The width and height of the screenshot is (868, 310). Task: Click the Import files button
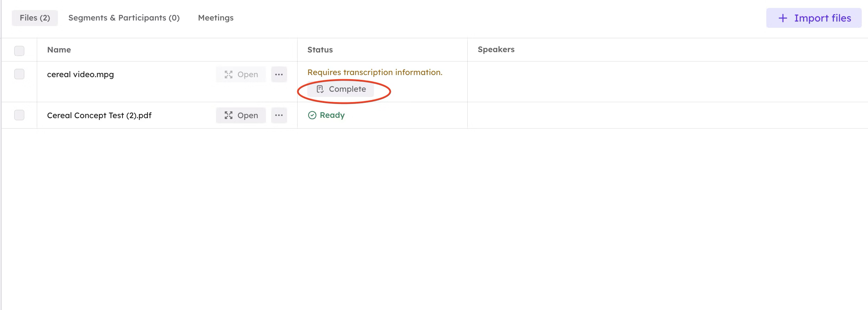pos(813,18)
